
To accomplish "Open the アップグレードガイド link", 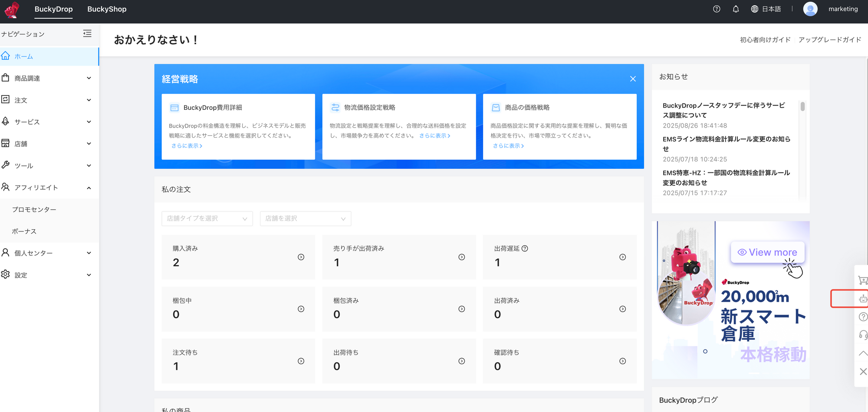I will pos(830,40).
